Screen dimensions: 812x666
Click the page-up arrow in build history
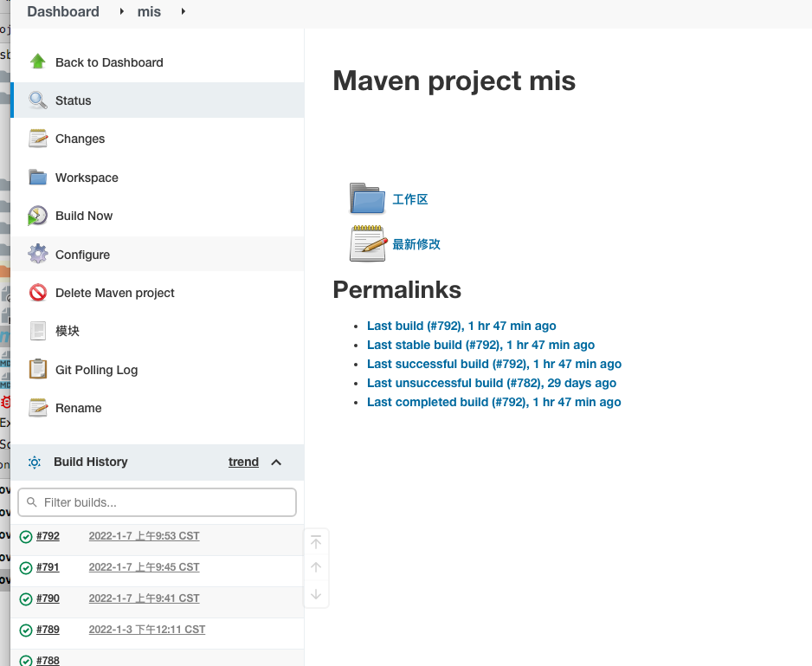point(316,567)
